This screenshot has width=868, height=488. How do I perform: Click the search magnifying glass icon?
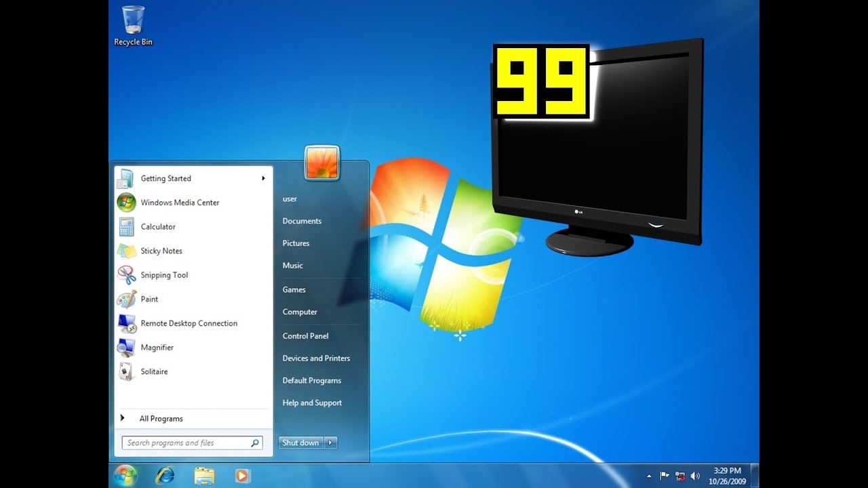[x=255, y=443]
